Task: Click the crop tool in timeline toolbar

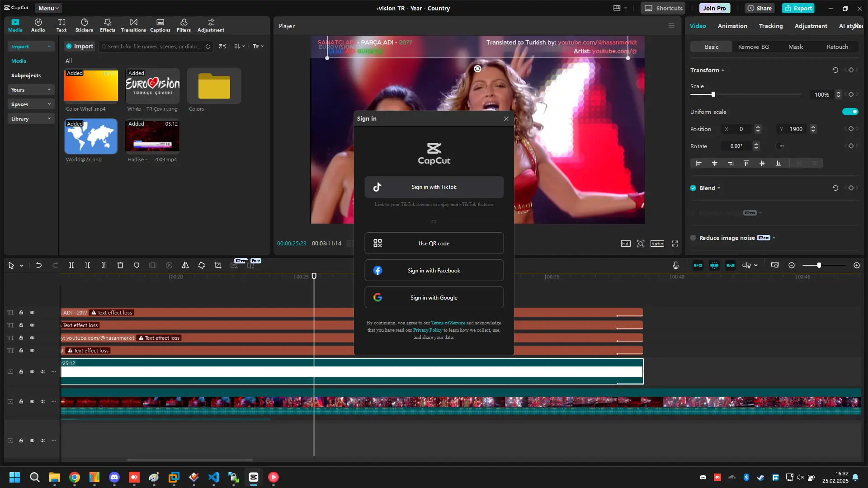Action: [218, 265]
